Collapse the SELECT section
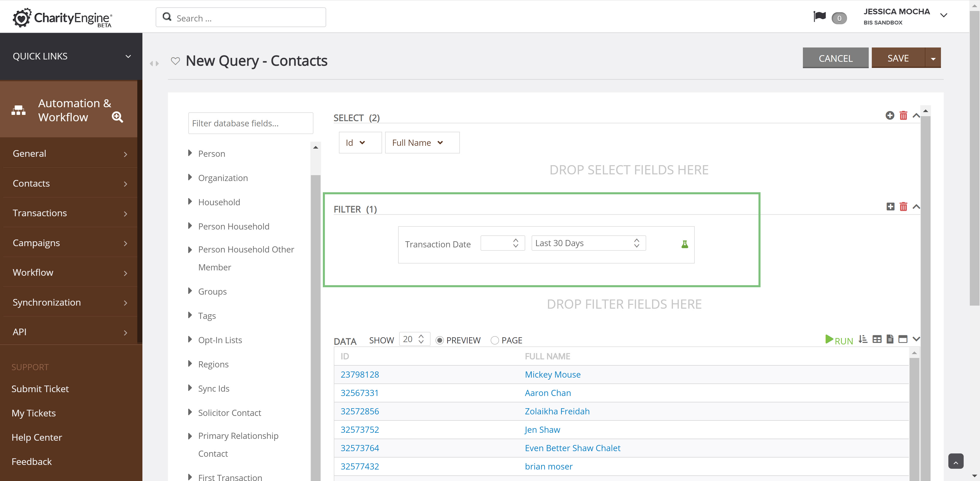 coord(916,116)
